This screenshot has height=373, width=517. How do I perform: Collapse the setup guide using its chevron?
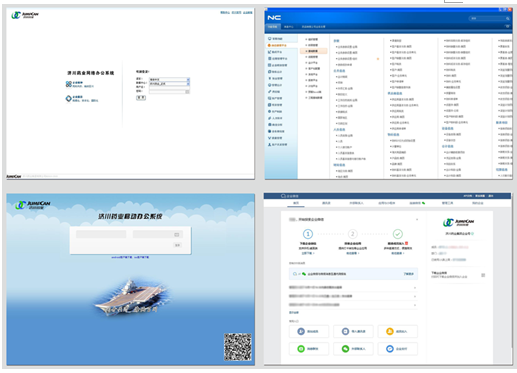tap(417, 220)
